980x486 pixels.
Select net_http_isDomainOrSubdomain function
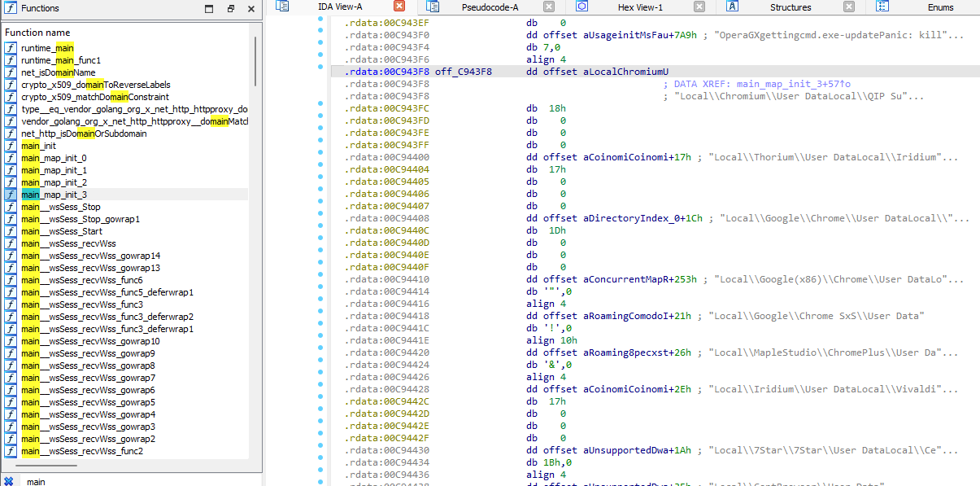(84, 134)
